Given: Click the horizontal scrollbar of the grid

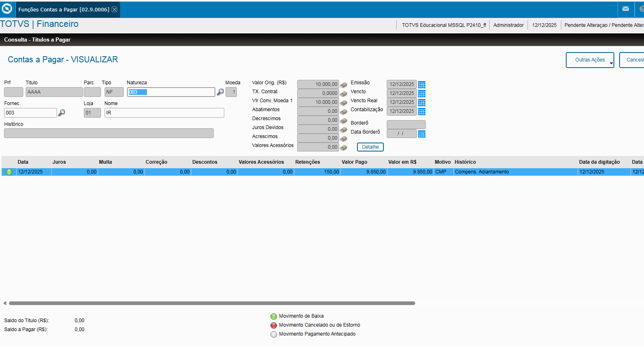Looking at the screenshot, I should click(212, 303).
